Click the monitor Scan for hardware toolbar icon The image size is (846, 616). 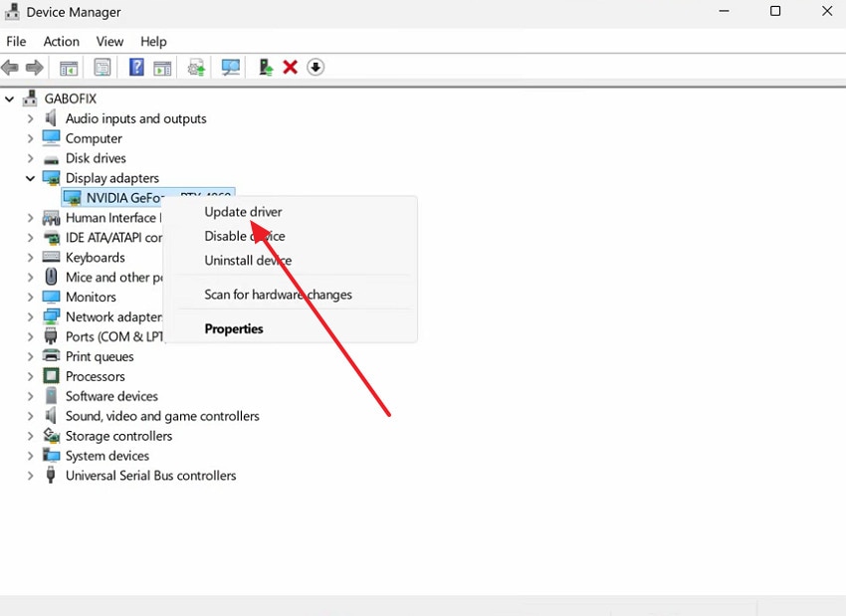[x=231, y=68]
